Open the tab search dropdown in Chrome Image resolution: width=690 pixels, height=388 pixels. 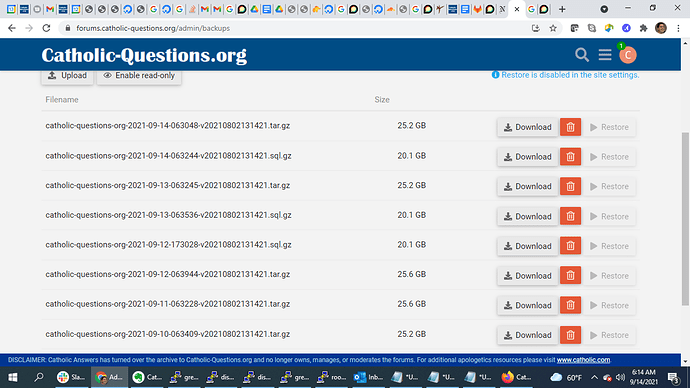pos(604,9)
